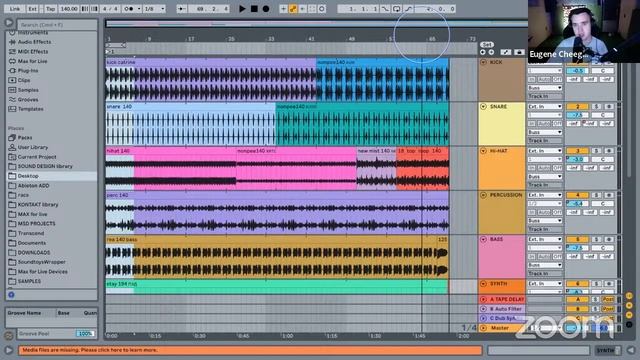The image size is (640, 360).
Task: Open the PERCUSSION Ext. In input dropdown
Action: click(545, 195)
